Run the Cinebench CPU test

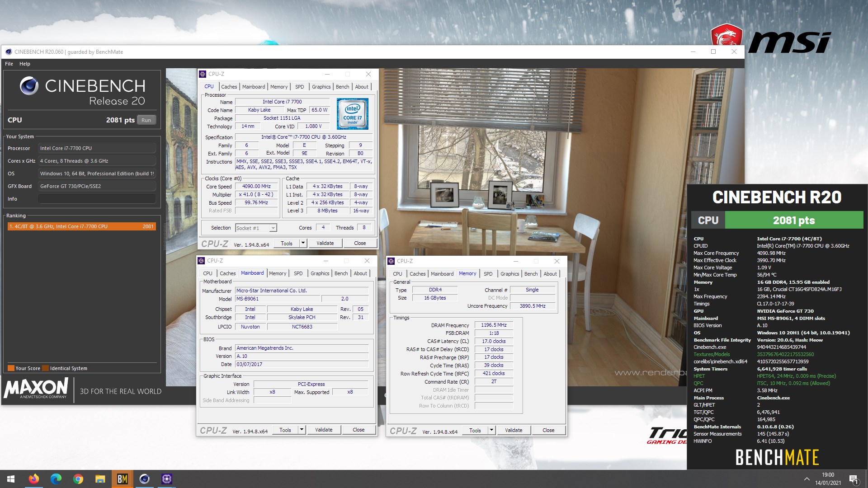coord(146,120)
